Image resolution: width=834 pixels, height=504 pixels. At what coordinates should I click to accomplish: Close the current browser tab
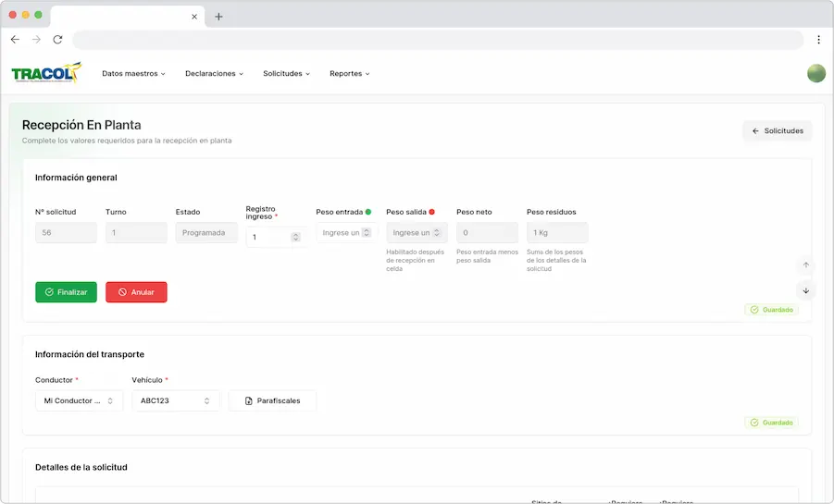(x=194, y=17)
